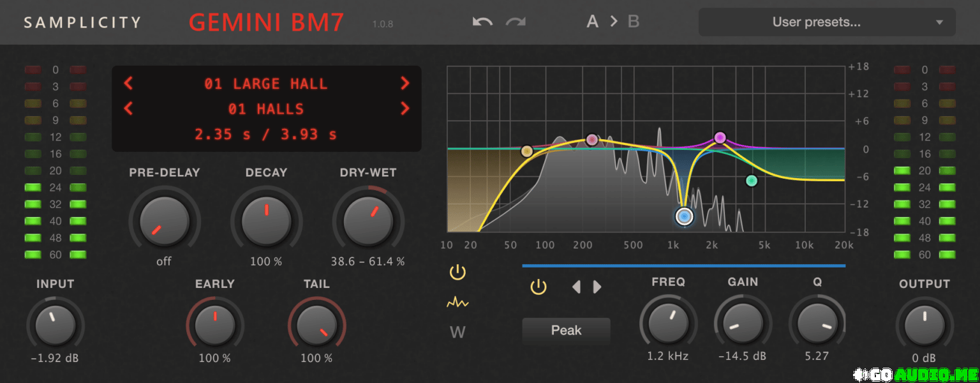980x383 pixels.
Task: Select the orange high-pass EQ node
Action: 527,151
